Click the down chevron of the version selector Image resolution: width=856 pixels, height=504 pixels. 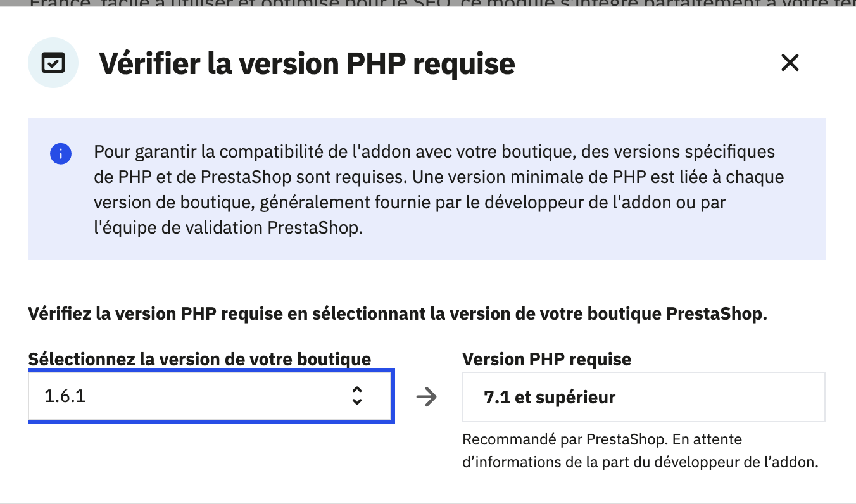click(357, 402)
